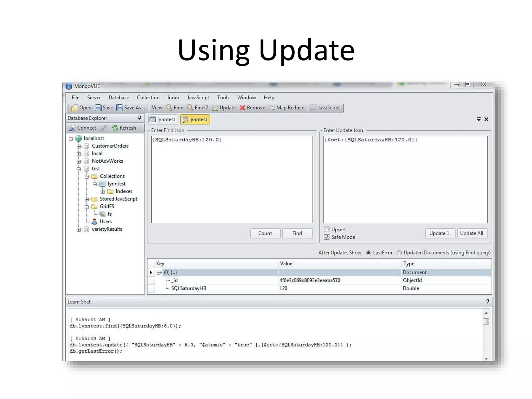The width and height of the screenshot is (532, 399).
Task: Click the fs GridFS icon
Action: click(103, 214)
